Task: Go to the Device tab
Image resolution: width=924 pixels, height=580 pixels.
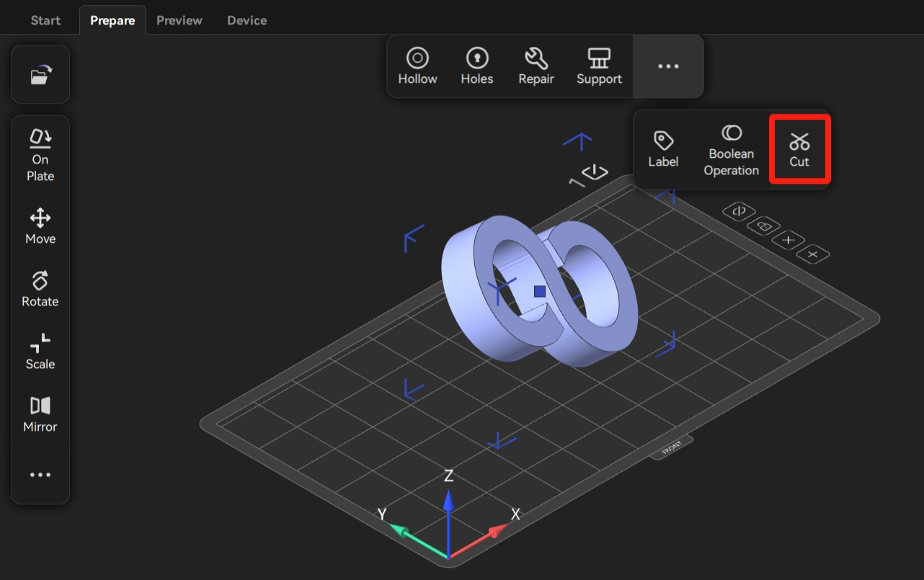Action: coord(246,20)
